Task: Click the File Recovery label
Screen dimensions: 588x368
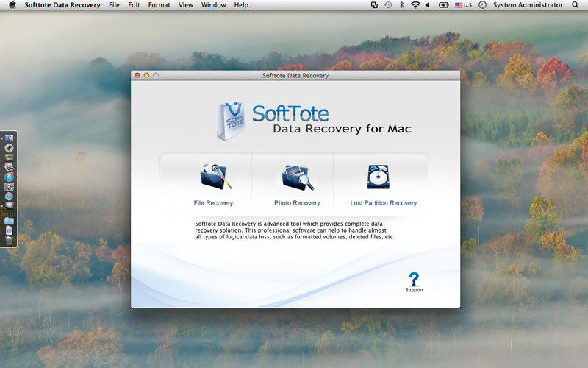Action: click(213, 203)
